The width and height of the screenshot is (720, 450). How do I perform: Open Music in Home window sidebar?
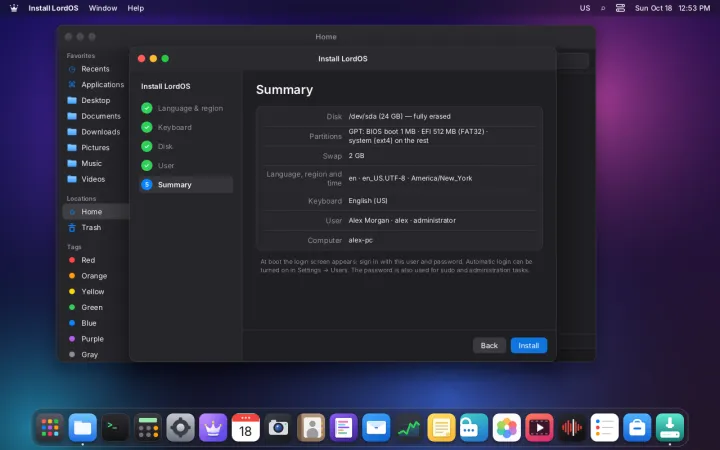click(x=95, y=163)
